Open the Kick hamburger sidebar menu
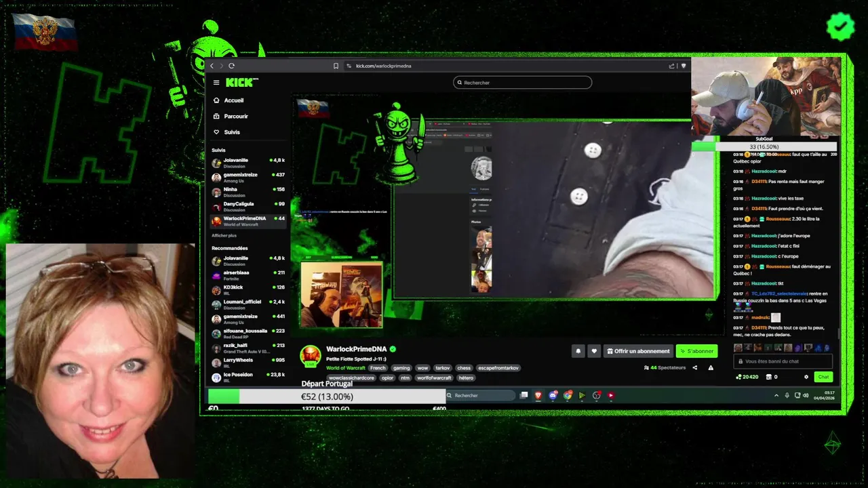The width and height of the screenshot is (868, 488). coord(216,83)
